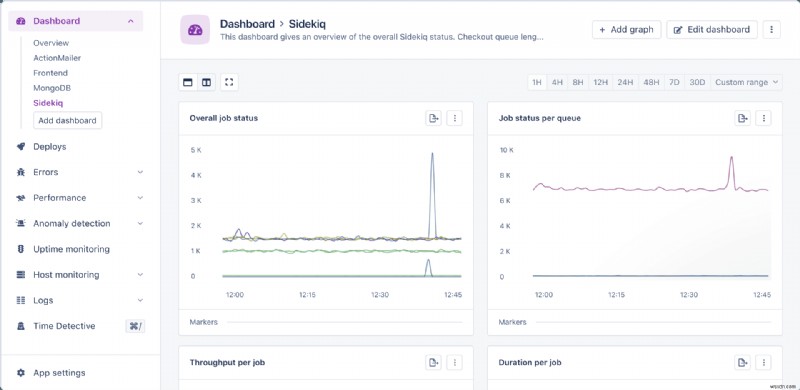Switch to single column layout view
Screen dimensions: 800x390
[188, 82]
